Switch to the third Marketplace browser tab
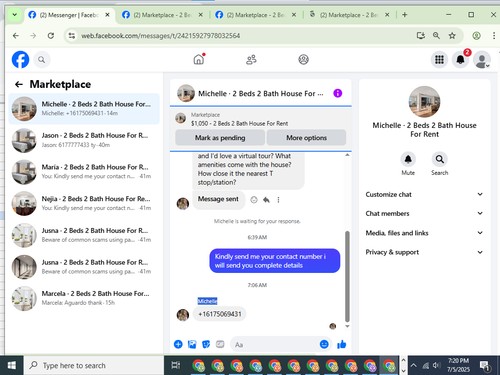Image resolution: width=500 pixels, height=375 pixels. click(x=255, y=15)
